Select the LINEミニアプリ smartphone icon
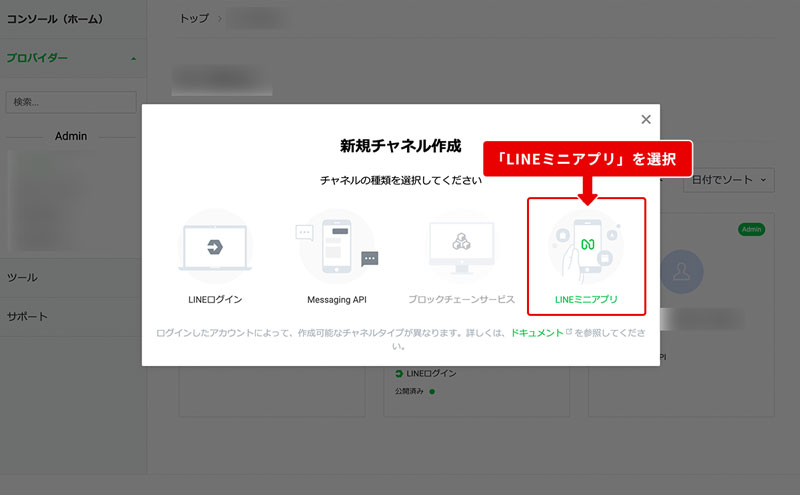Viewport: 800px width, 495px height. pos(586,246)
